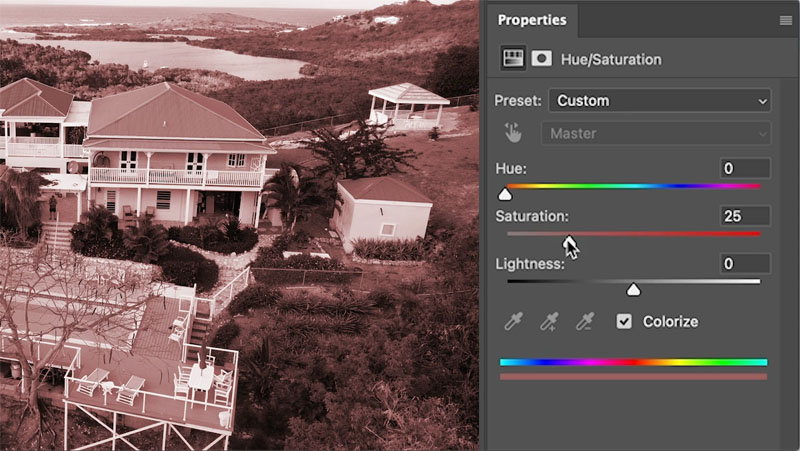
Task: Click the Hue/Saturation adjustment icon
Action: (513, 59)
